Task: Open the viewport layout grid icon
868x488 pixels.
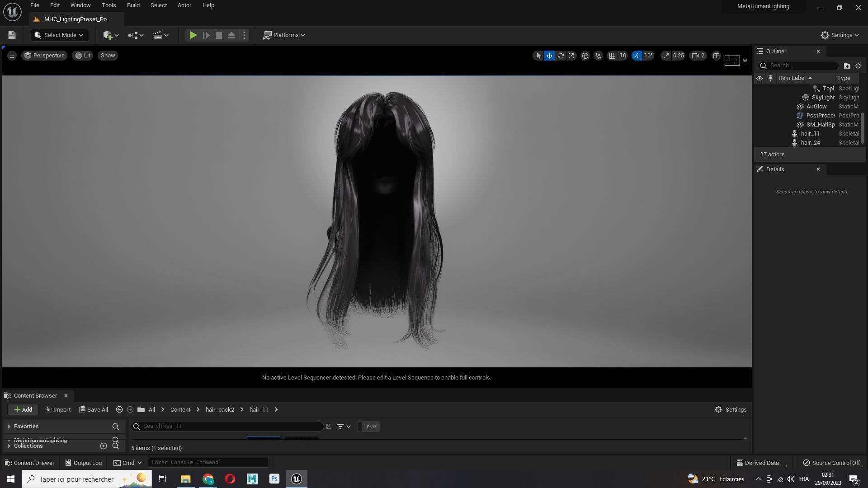Action: (x=716, y=56)
